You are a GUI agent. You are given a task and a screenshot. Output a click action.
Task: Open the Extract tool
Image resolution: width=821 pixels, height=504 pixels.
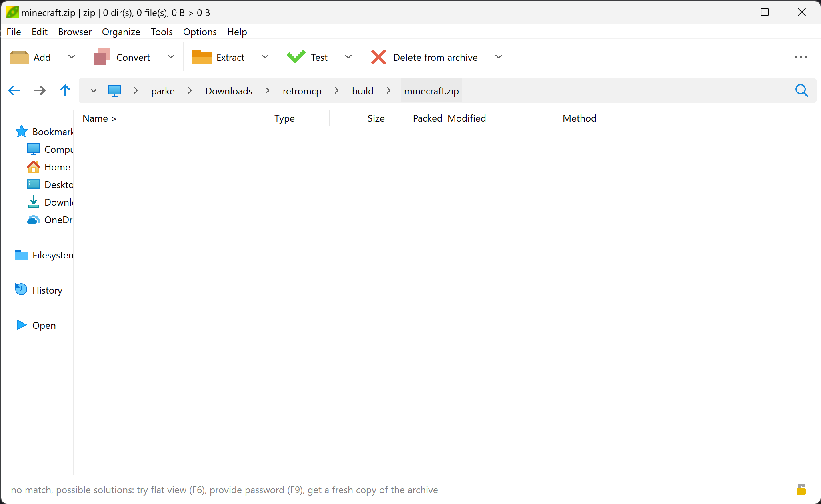tap(202, 57)
